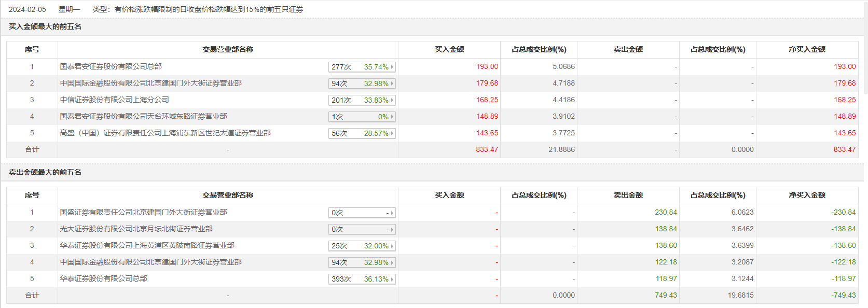Screen dimensions: 868x308
Task: Expand the 56次 28.57% stats arrow
Action: coord(392,133)
